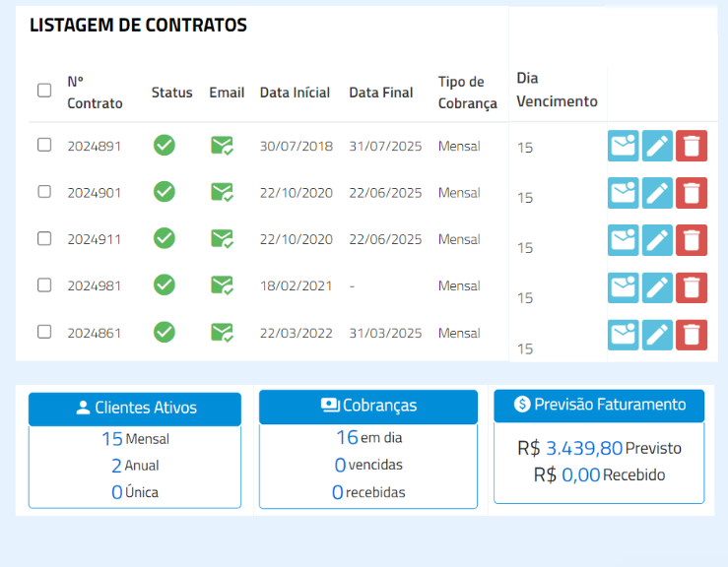
Task: Click the 16 em dia charges count
Action: coord(369,437)
